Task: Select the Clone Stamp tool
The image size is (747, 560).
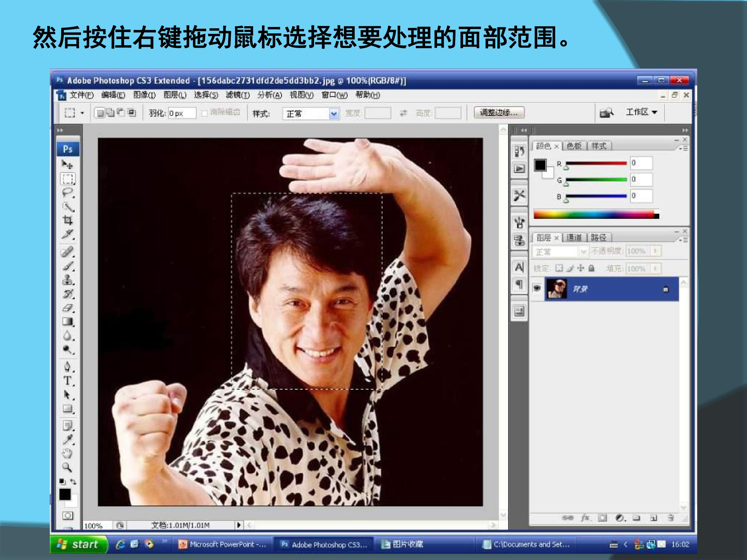Action: [67, 280]
